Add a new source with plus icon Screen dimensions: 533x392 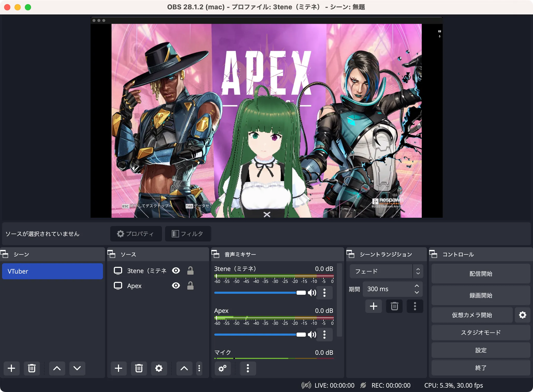tap(119, 368)
